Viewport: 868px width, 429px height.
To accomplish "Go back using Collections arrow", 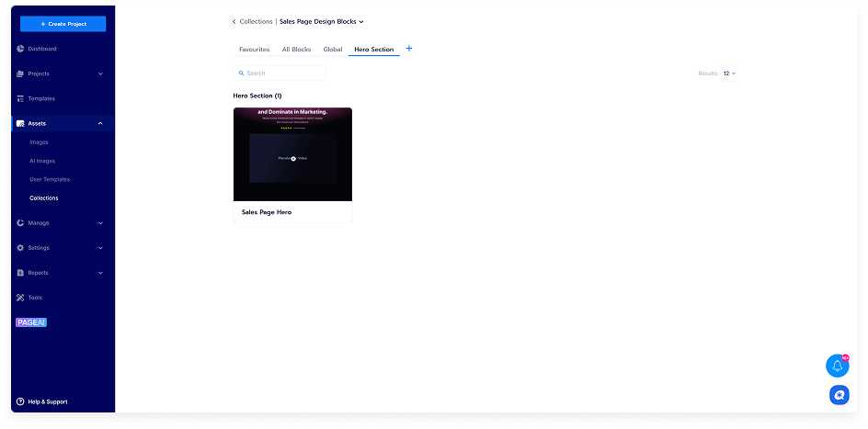I will click(234, 21).
